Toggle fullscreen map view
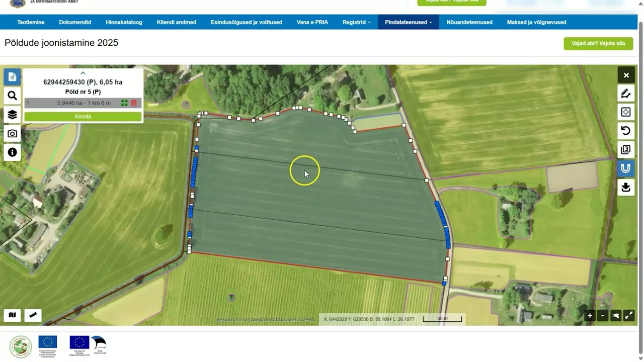The image size is (644, 362). [x=629, y=316]
